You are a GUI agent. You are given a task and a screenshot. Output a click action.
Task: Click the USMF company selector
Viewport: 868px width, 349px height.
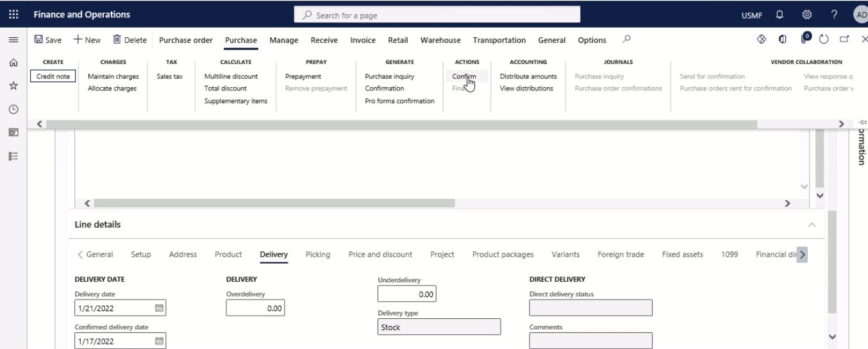pyautogui.click(x=751, y=15)
